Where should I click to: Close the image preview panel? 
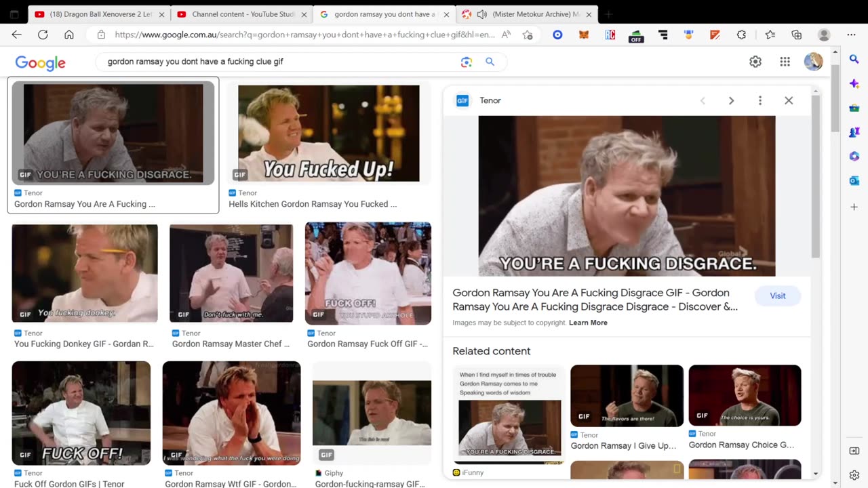[x=789, y=100]
